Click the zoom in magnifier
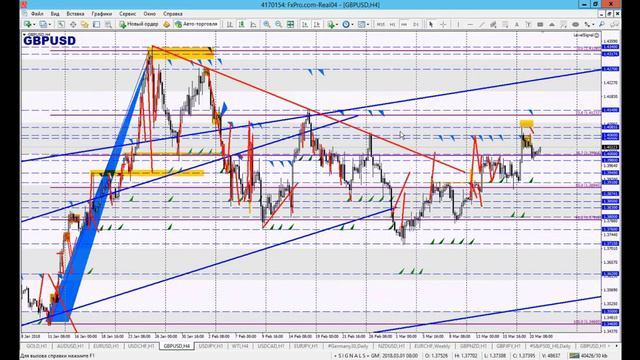 [x=267, y=24]
